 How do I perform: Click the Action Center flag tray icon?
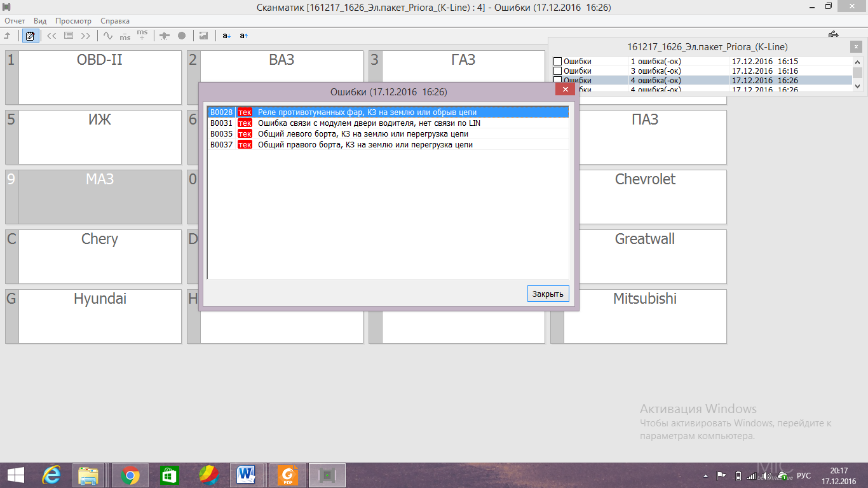[x=721, y=475]
